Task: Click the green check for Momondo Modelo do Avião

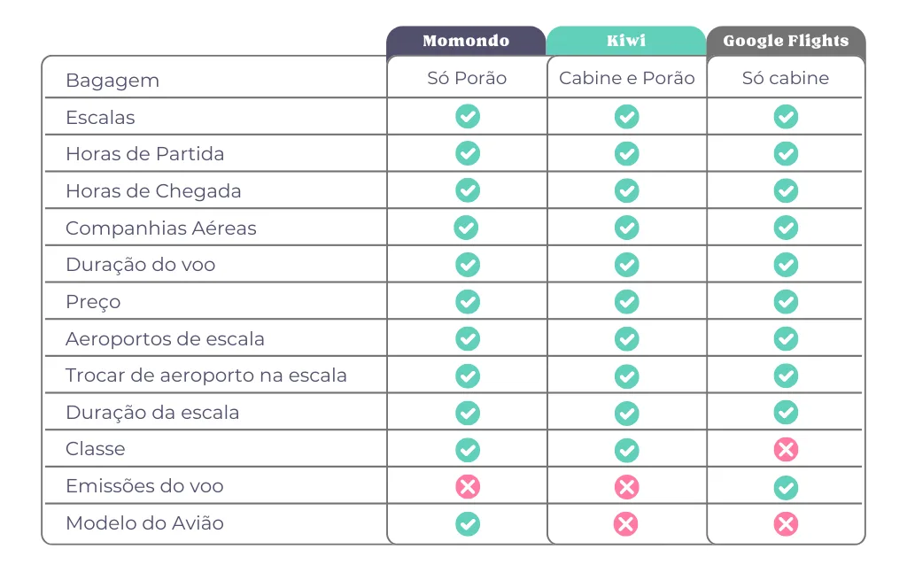Action: point(467,523)
